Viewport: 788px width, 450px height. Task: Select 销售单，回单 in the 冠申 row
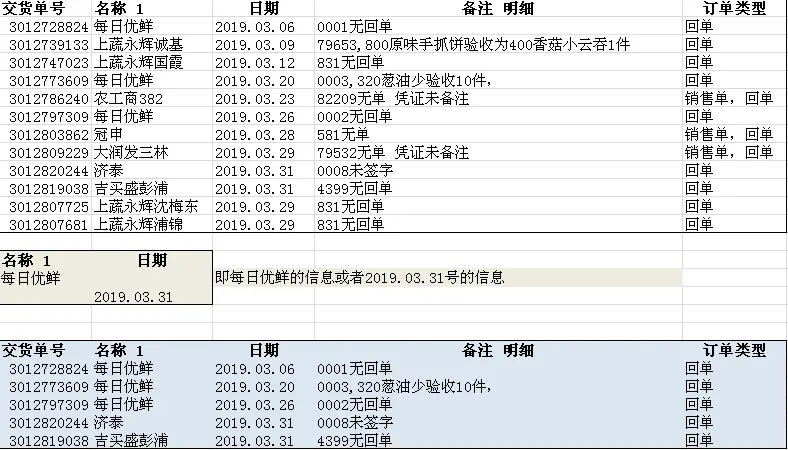729,135
